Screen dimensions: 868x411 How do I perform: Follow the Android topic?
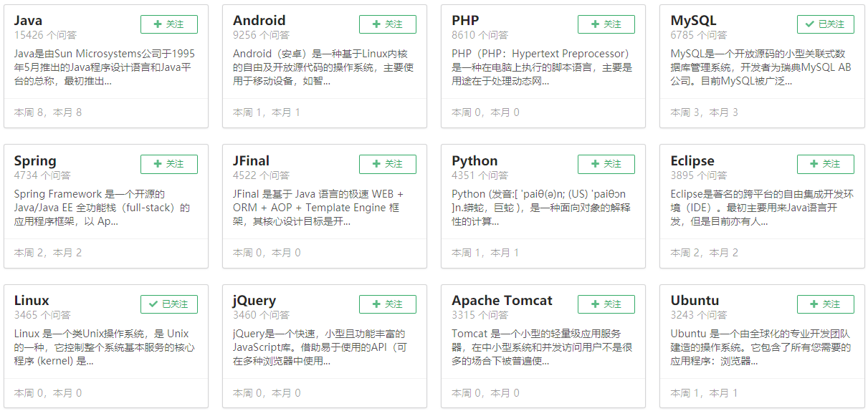click(388, 24)
